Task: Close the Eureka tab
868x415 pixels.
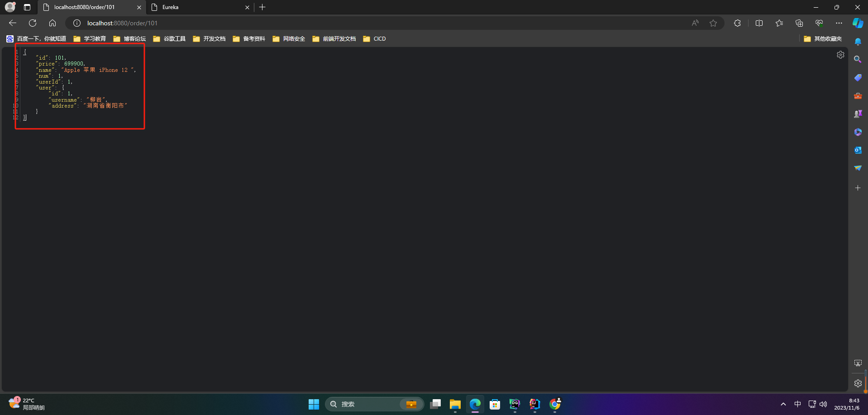Action: (x=247, y=7)
